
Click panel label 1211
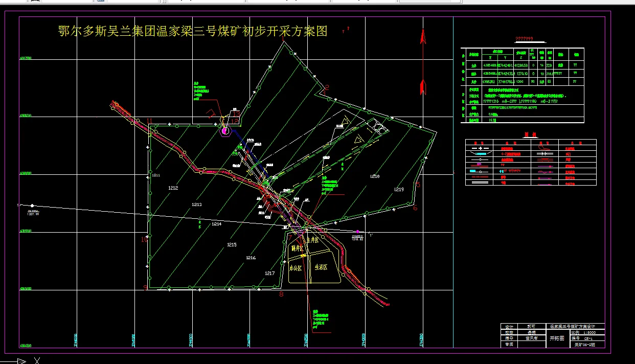[x=156, y=175]
